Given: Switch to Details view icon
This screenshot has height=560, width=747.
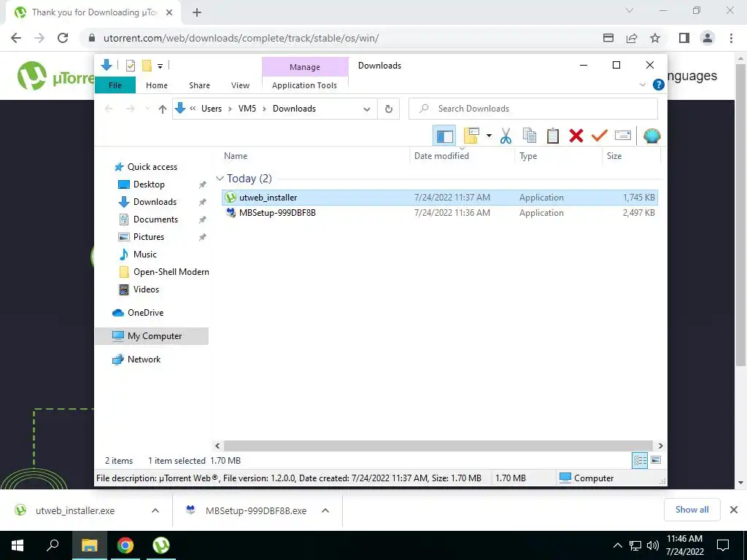Looking at the screenshot, I should tap(640, 460).
